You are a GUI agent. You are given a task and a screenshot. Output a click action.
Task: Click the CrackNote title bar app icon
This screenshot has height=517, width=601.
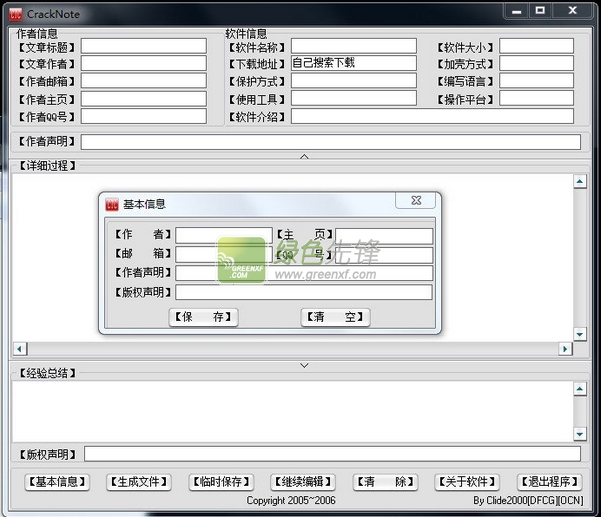16,15
